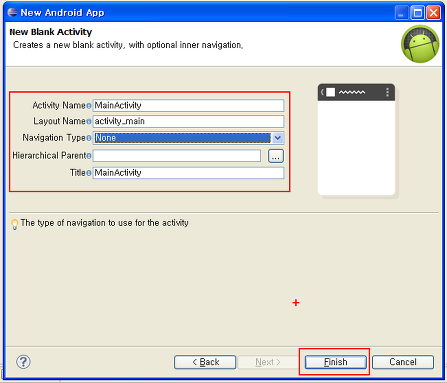
Task: Click the activity preview thumbnail
Action: pyautogui.click(x=356, y=139)
